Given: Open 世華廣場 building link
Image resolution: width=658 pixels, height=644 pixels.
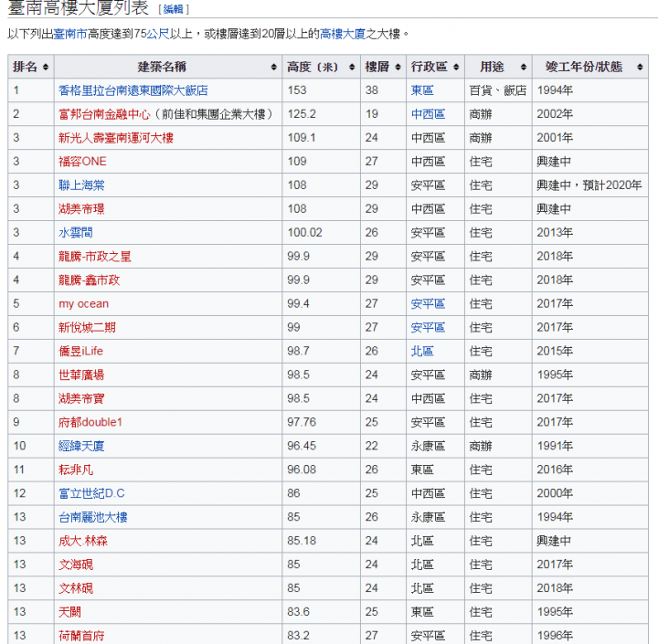Looking at the screenshot, I should pyautogui.click(x=81, y=375).
